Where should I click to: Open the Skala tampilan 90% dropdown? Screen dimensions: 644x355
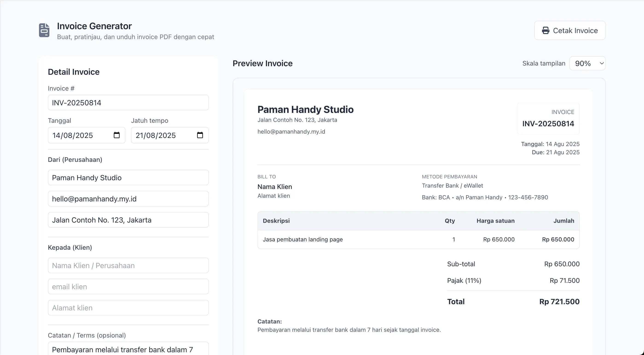click(x=587, y=63)
